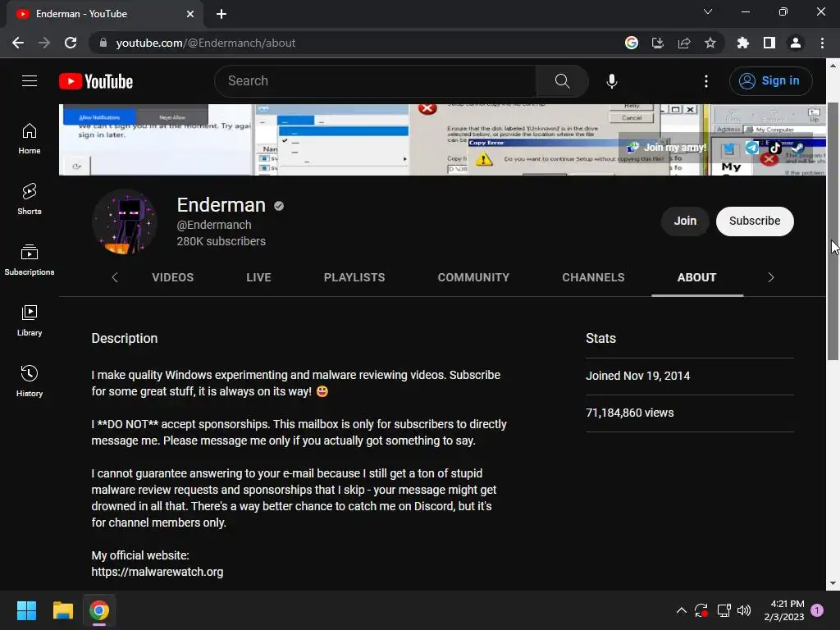Open the malwarewatch.org website link

coord(157,572)
